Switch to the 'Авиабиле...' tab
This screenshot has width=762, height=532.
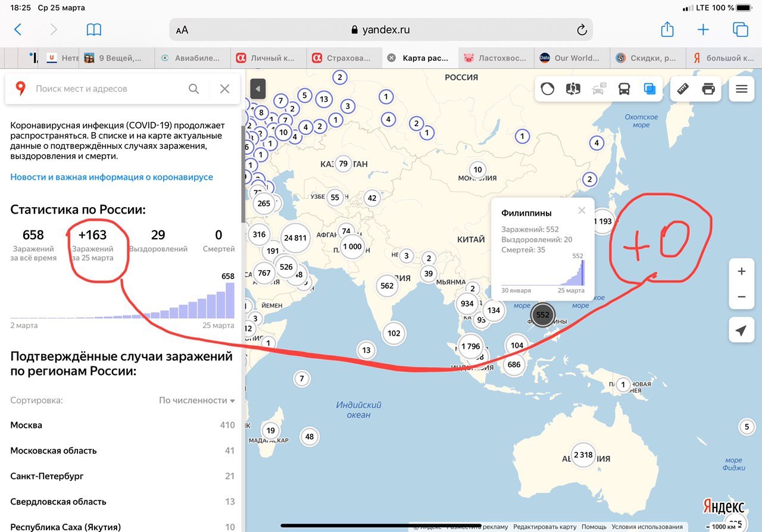pos(193,58)
